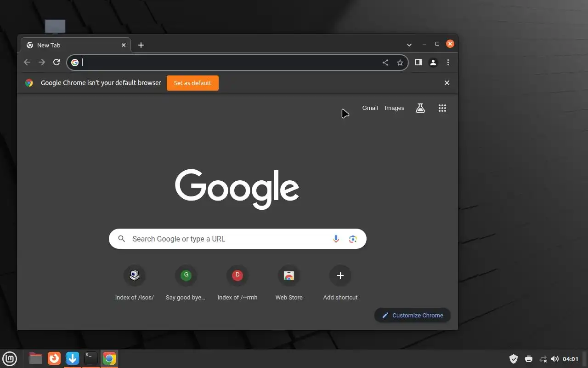Open the Google apps grid
Screen dimensions: 588x368
(442, 108)
